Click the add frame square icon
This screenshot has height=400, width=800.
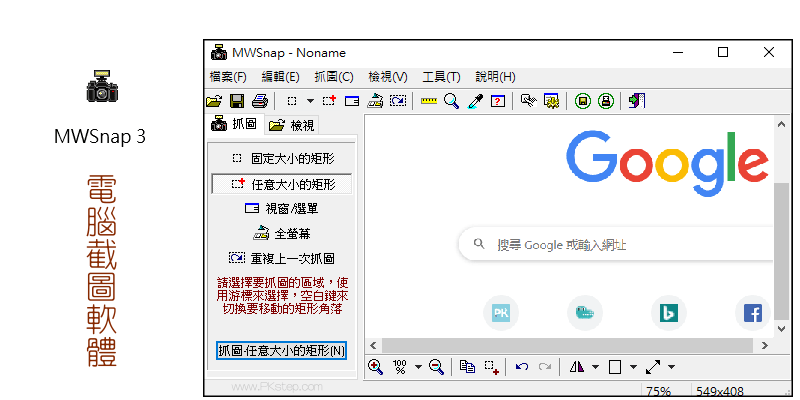click(615, 367)
